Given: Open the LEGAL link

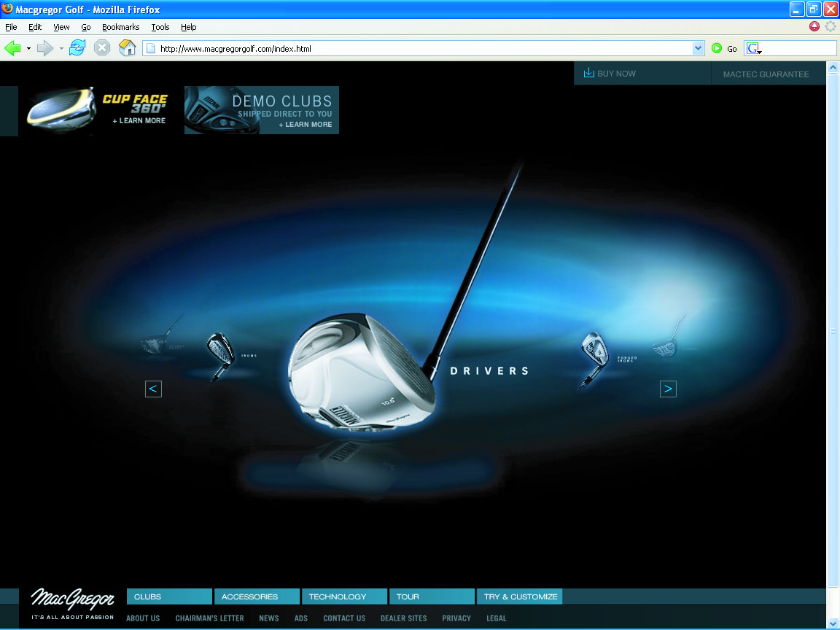Looking at the screenshot, I should [x=496, y=618].
